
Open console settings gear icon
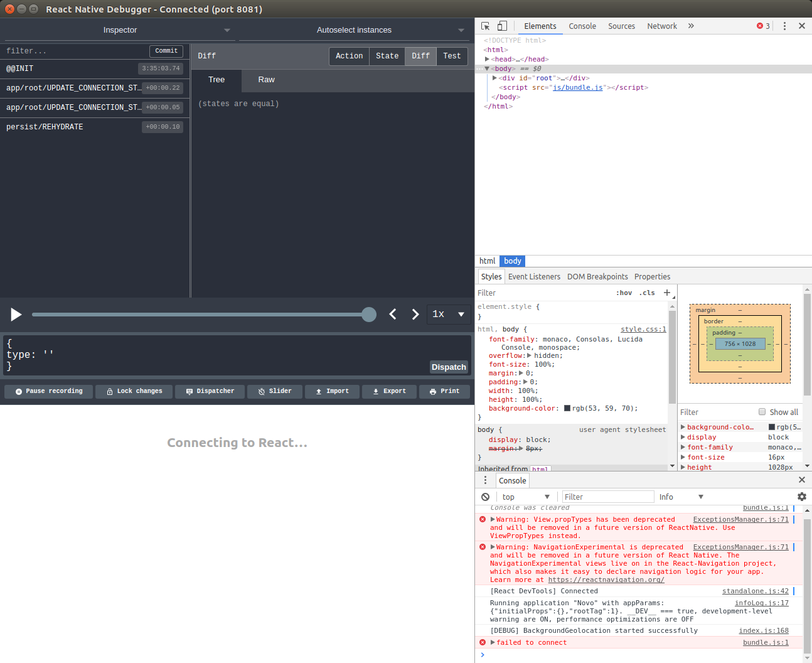(x=801, y=497)
